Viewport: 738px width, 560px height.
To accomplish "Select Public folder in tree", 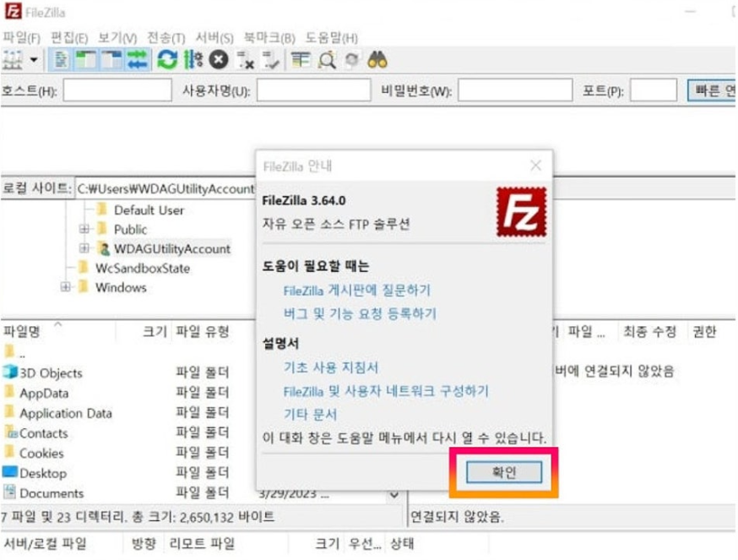I will pos(130,230).
